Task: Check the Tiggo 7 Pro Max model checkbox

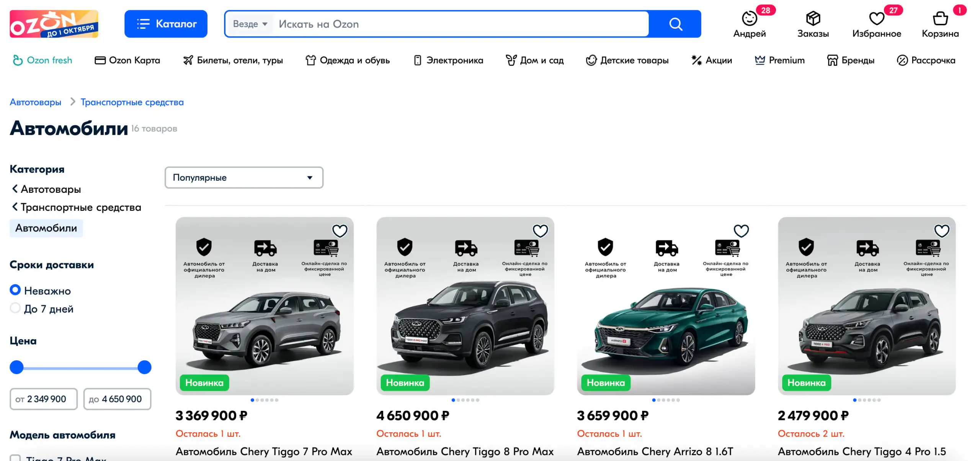Action: tap(15, 458)
